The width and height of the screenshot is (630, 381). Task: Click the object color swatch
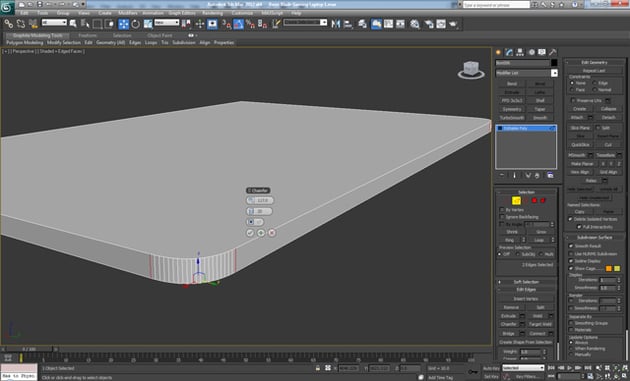point(554,63)
